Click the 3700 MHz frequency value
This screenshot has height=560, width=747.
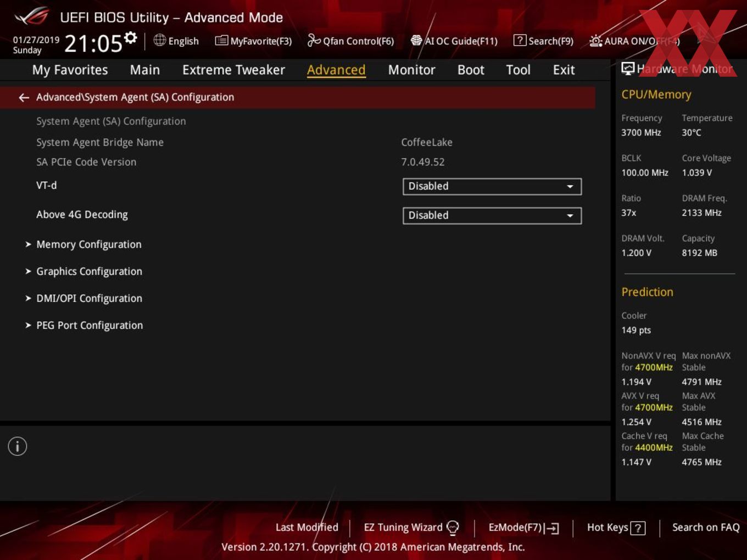click(x=641, y=132)
